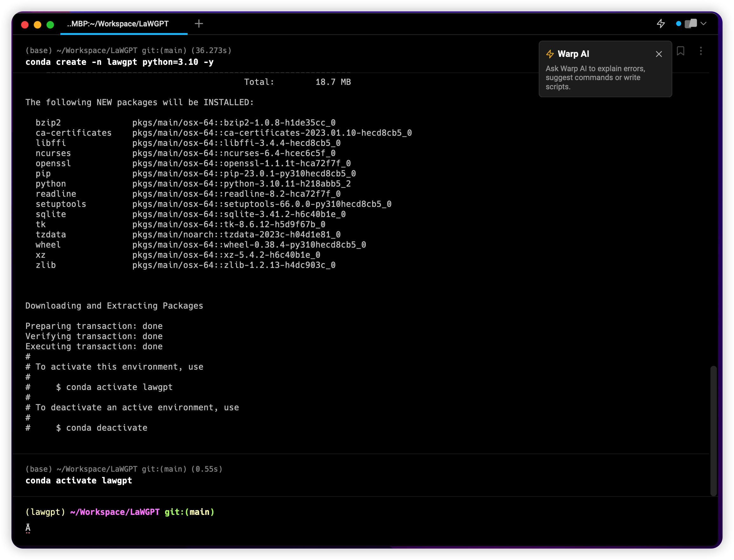Click the user avatar icon
Screen dimensions: 734x560
pos(691,24)
